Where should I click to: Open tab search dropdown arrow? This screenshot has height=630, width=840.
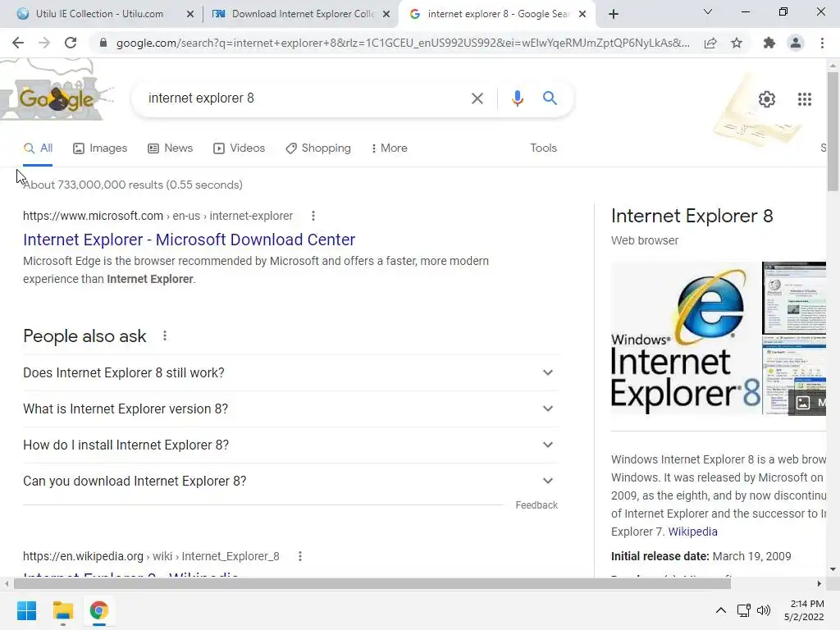tap(707, 11)
